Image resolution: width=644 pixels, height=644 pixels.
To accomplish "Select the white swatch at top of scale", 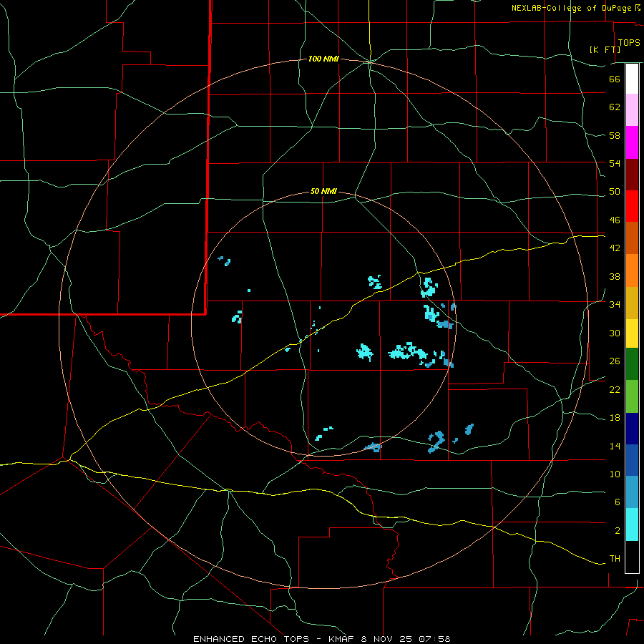I will click(x=632, y=79).
